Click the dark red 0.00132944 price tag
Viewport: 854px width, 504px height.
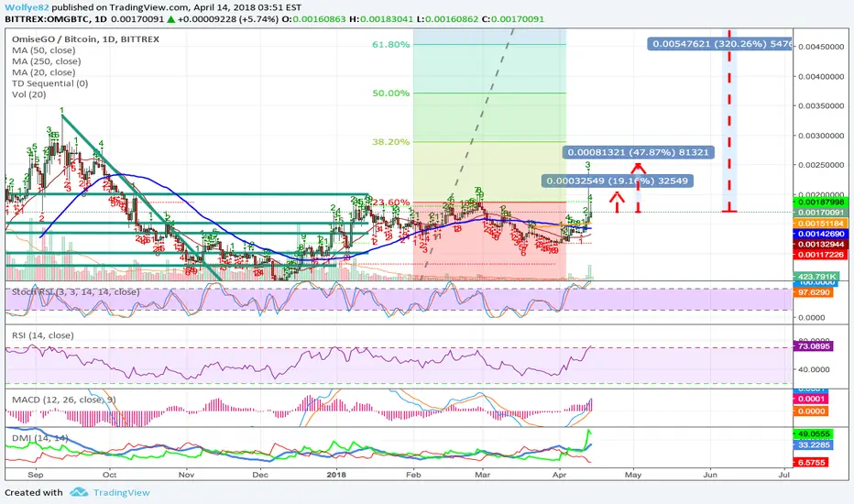point(821,244)
